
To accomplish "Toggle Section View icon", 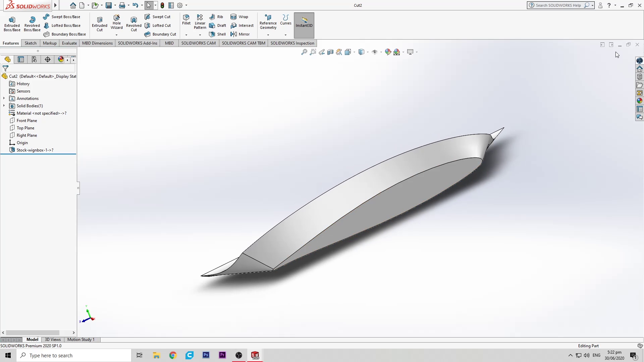I will click(330, 52).
